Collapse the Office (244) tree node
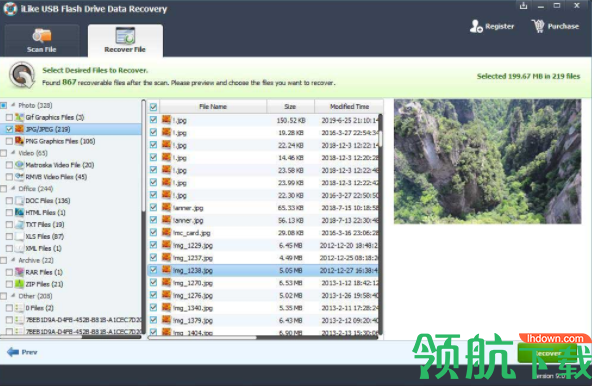The height and width of the screenshot is (386, 592). (x=13, y=188)
